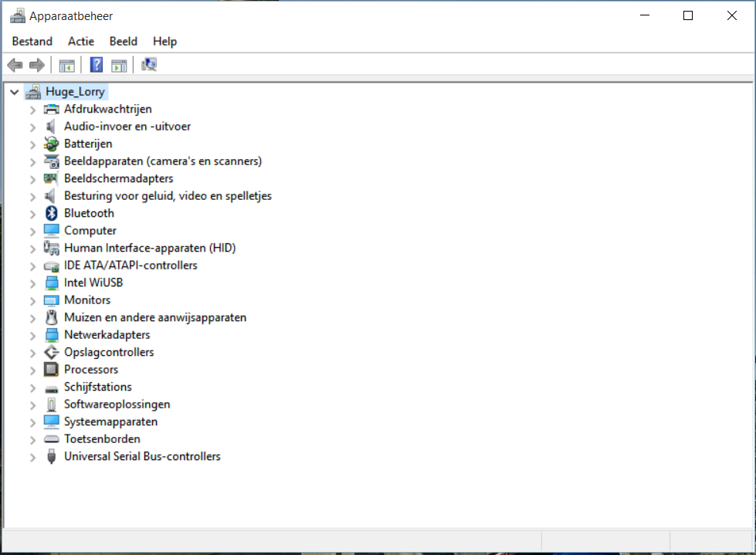Select the Toetsenborden label
Image resolution: width=756 pixels, height=555 pixels.
click(x=102, y=439)
